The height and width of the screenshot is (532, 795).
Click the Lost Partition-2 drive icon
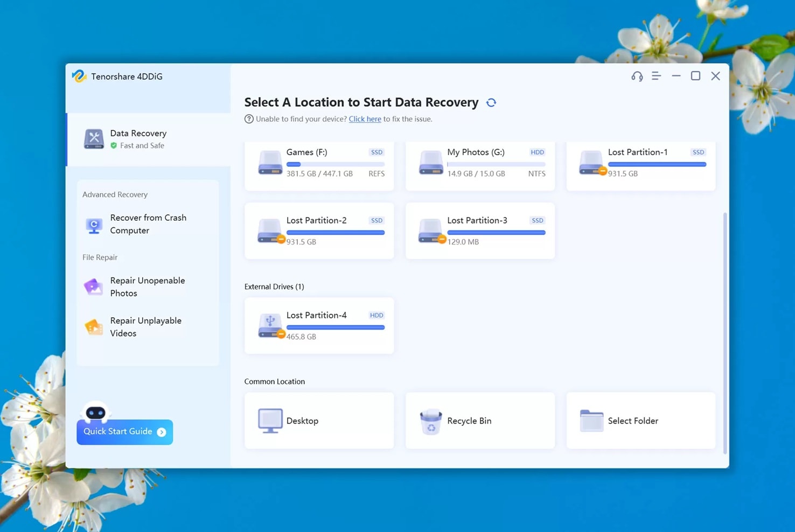pos(270,232)
